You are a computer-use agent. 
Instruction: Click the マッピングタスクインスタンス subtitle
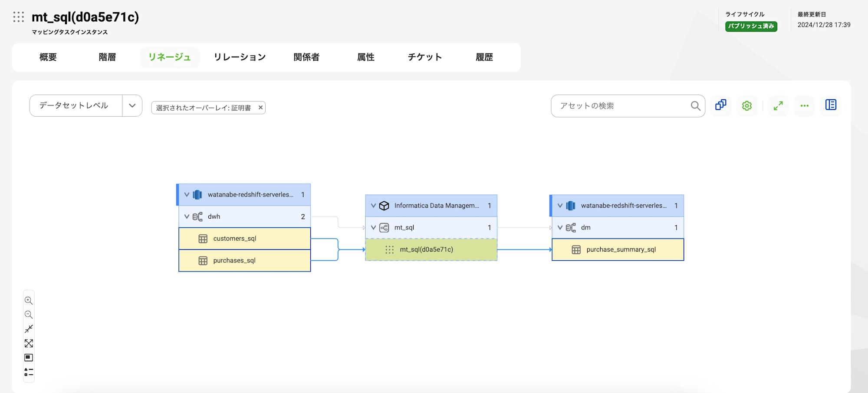[69, 32]
